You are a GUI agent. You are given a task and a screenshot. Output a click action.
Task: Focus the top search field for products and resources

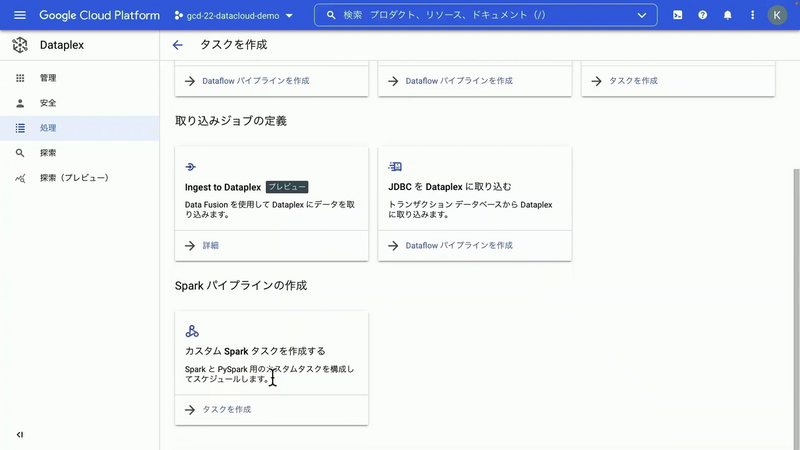pyautogui.click(x=486, y=15)
